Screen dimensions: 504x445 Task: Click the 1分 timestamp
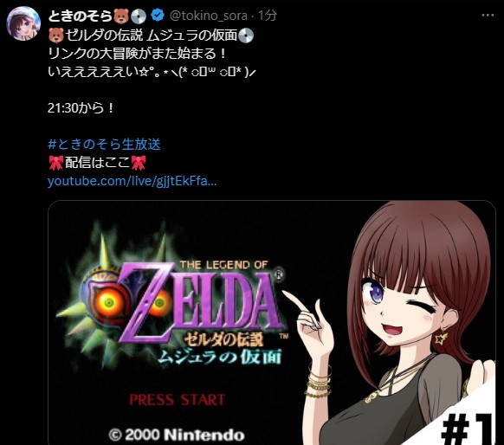point(268,16)
